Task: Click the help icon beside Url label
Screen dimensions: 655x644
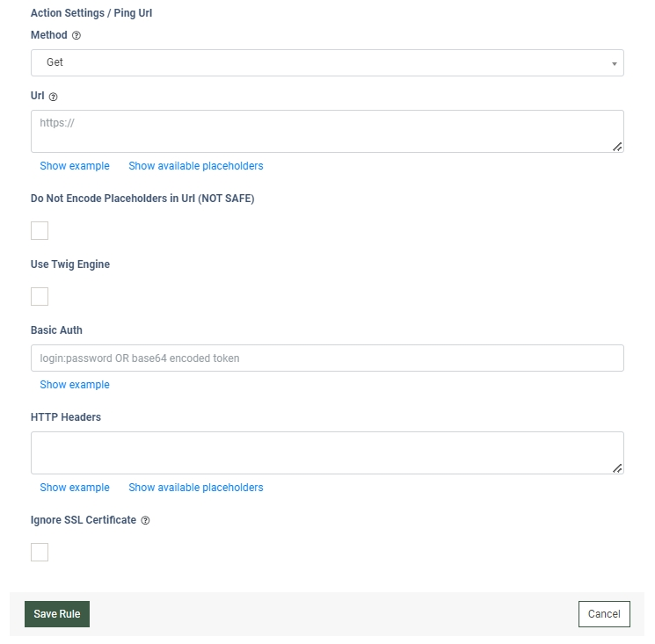Action: (x=54, y=97)
